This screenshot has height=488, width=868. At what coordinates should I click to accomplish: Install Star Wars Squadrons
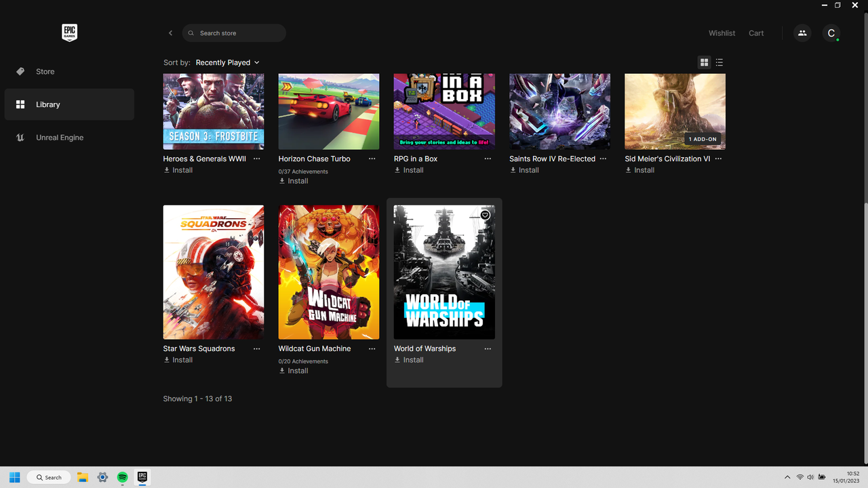[178, 360]
